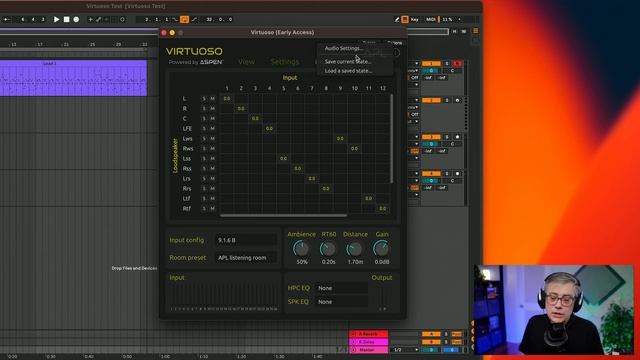
Task: Click the horizontal scrollbar of routing matrix
Action: tap(284, 215)
